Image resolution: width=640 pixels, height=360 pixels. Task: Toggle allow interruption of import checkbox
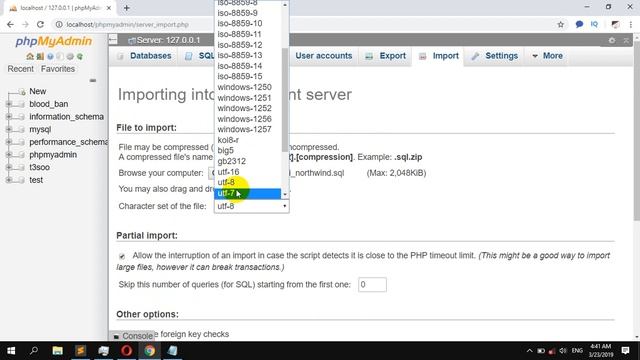122,256
